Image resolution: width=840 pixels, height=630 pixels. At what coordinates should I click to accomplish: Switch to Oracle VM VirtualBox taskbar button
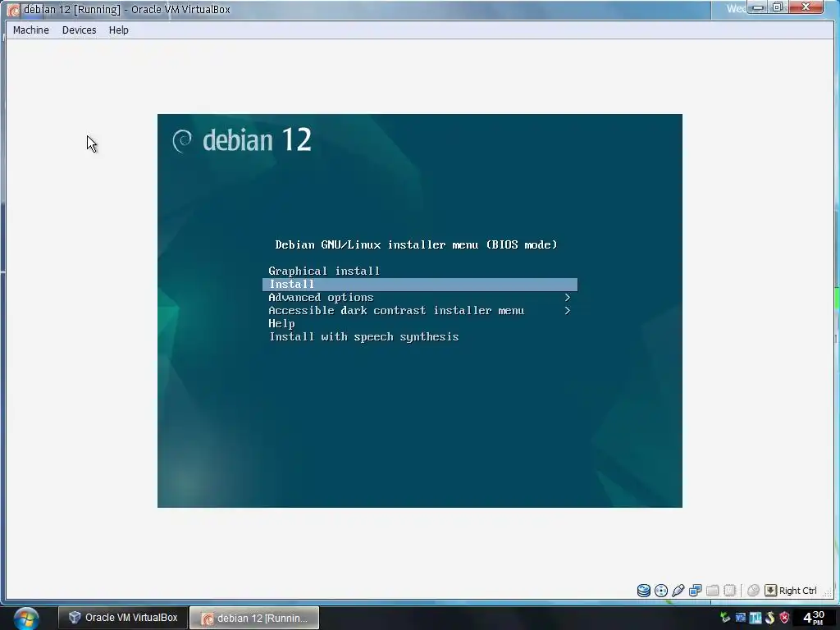coord(123,618)
